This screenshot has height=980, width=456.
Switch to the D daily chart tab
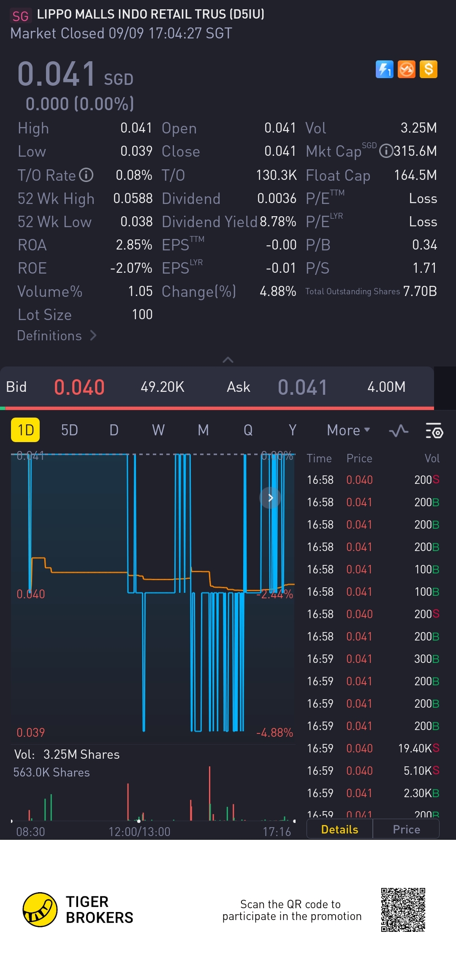(x=114, y=430)
